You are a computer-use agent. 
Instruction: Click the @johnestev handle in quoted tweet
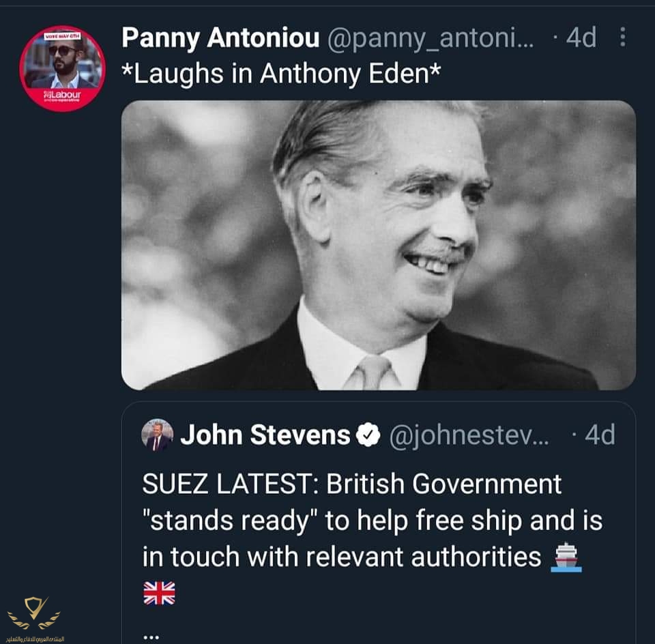coord(468,435)
